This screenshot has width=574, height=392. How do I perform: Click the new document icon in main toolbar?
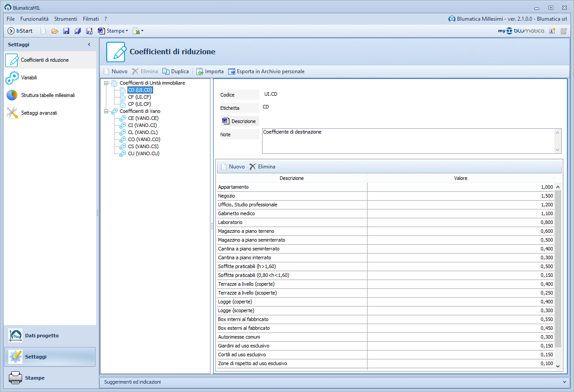(x=43, y=31)
